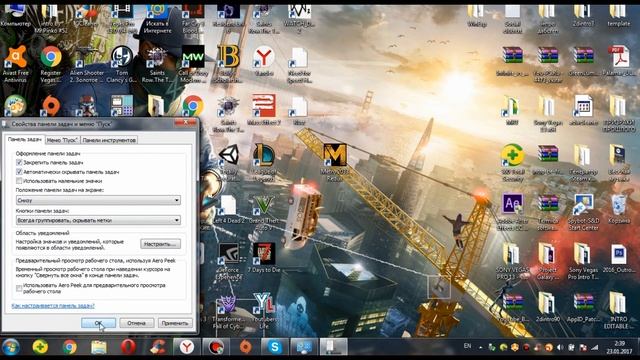Click 'Отмена' cancel button
Screen dimensions: 640x360
tap(136, 323)
